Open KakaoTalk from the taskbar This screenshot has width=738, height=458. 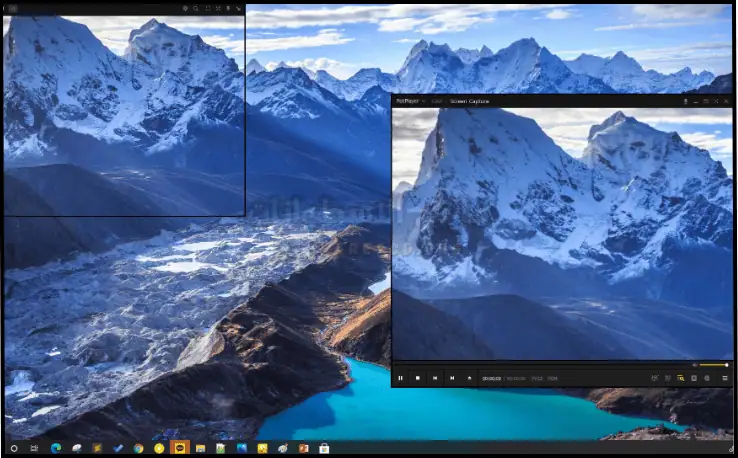(x=180, y=448)
